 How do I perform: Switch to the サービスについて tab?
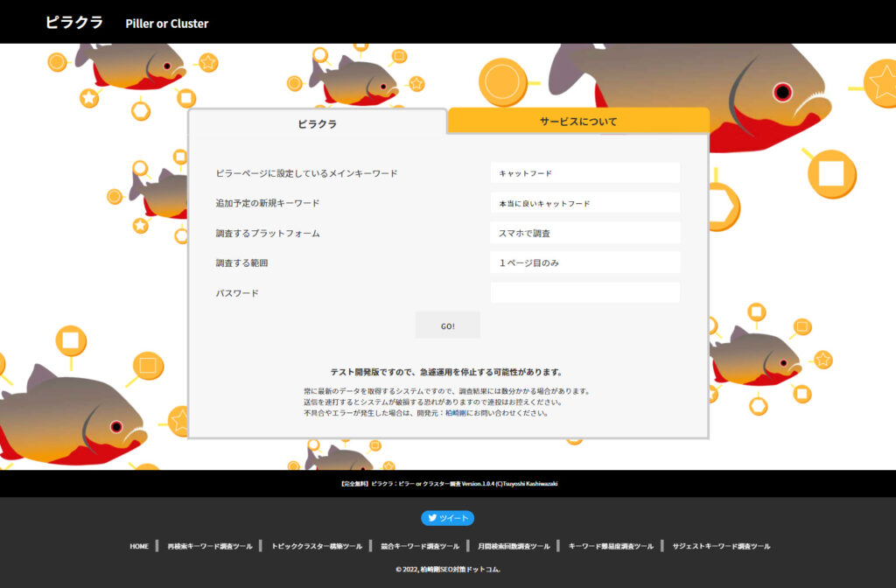pos(577,122)
